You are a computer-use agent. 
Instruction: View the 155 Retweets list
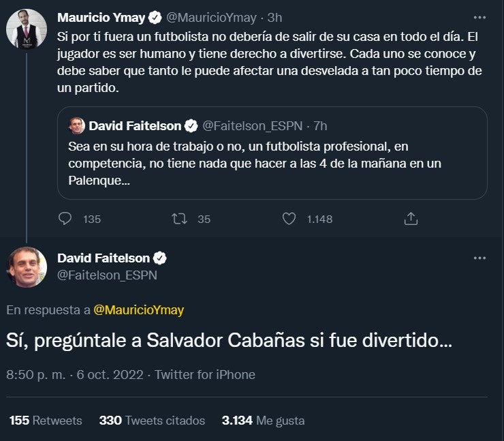click(x=46, y=421)
